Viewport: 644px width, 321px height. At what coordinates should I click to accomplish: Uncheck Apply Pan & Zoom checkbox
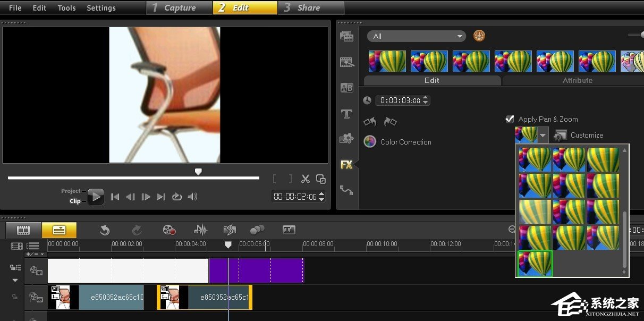pos(510,119)
